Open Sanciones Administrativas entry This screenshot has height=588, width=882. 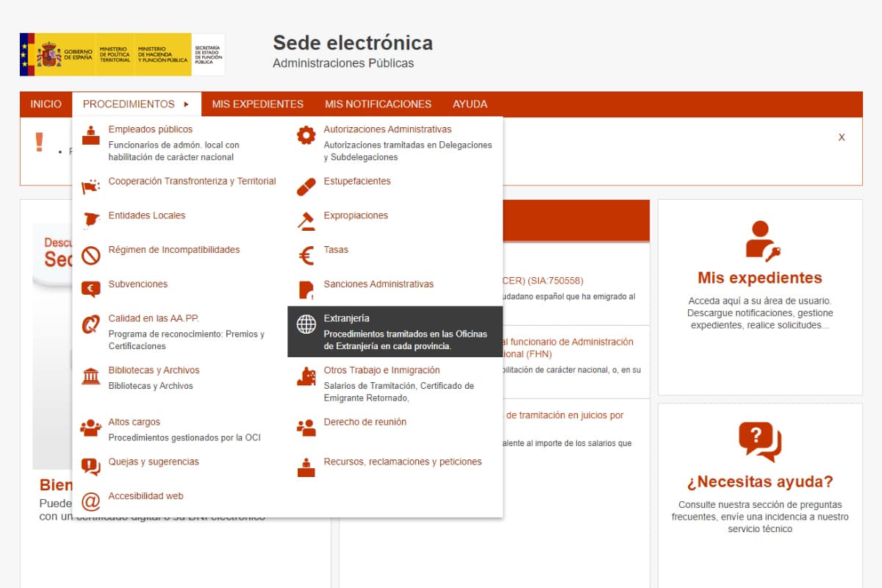point(379,284)
